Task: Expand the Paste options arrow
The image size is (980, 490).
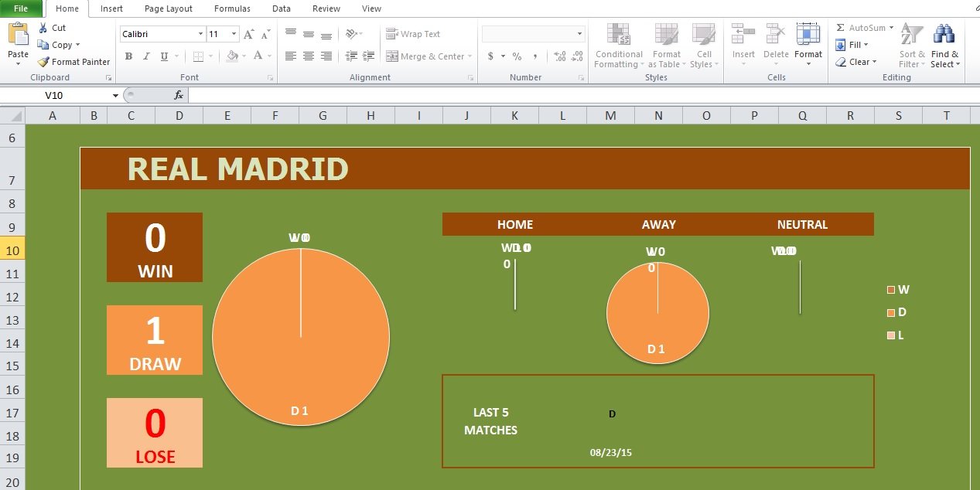Action: point(18,64)
